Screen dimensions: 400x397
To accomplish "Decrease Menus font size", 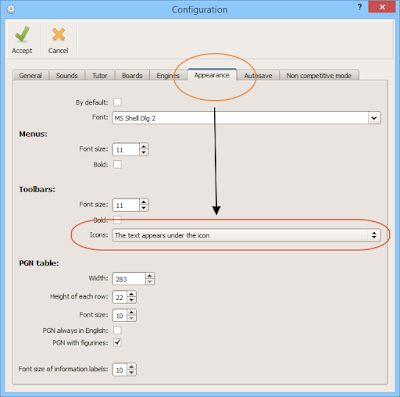I will point(144,153).
